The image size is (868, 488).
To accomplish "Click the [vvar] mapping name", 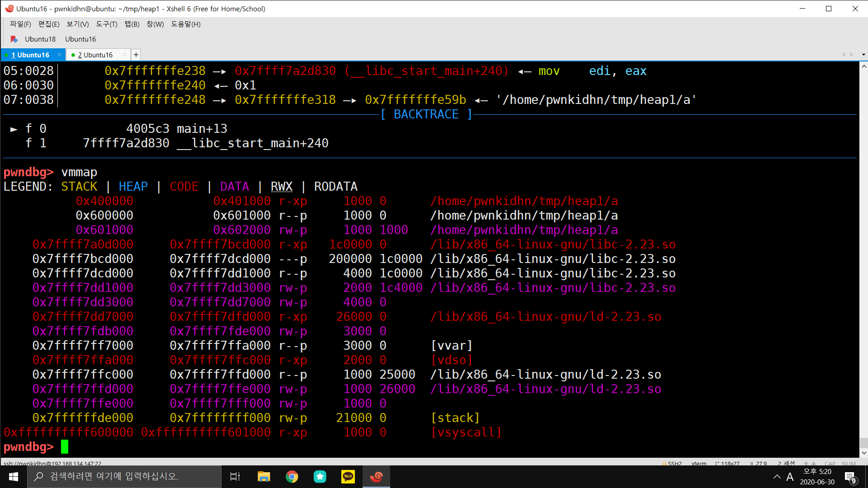I will click(x=452, y=346).
